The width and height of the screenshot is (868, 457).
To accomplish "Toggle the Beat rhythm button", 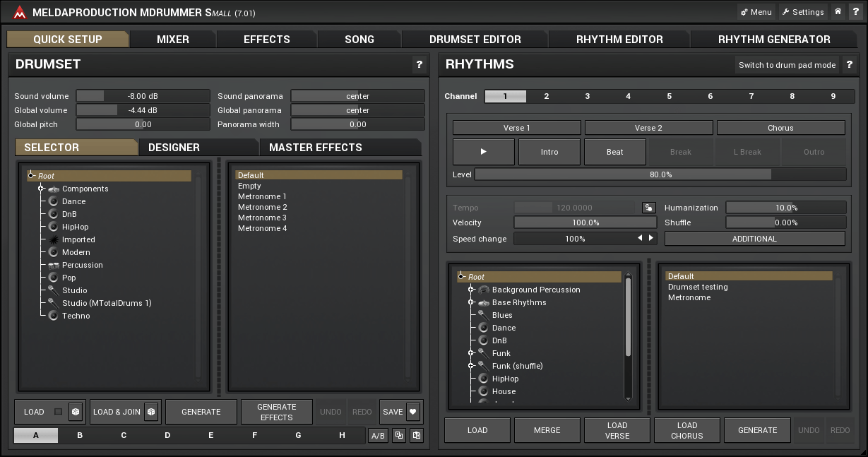I will (615, 152).
